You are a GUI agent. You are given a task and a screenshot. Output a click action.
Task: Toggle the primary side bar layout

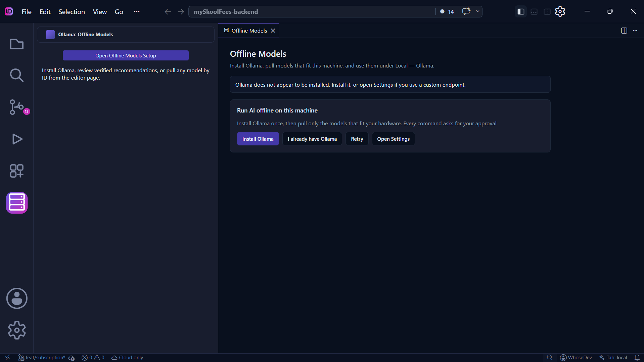coord(521,11)
